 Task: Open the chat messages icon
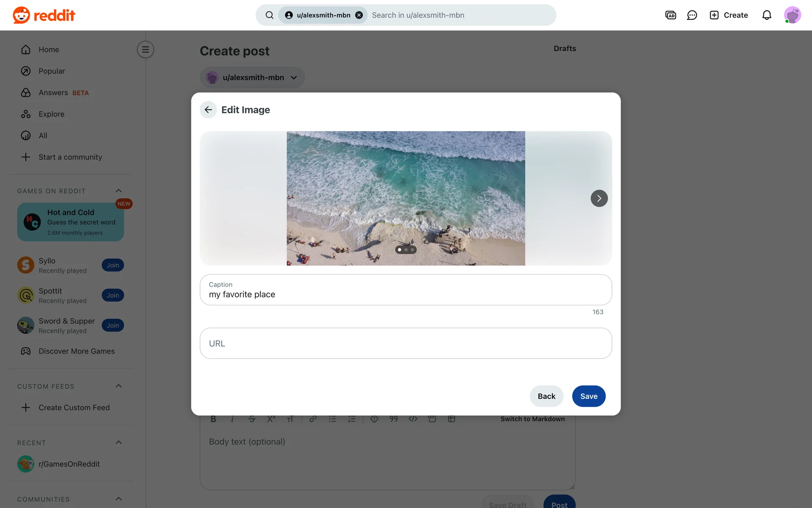[692, 15]
